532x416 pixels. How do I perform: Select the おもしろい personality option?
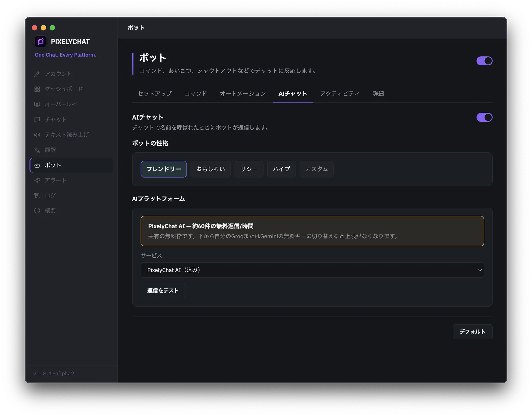coord(210,169)
